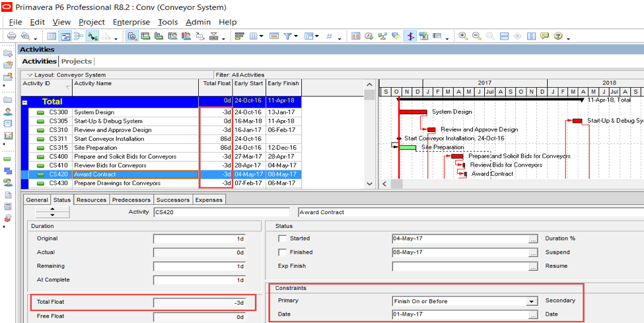Click the Exp Finish browse button

click(x=533, y=266)
